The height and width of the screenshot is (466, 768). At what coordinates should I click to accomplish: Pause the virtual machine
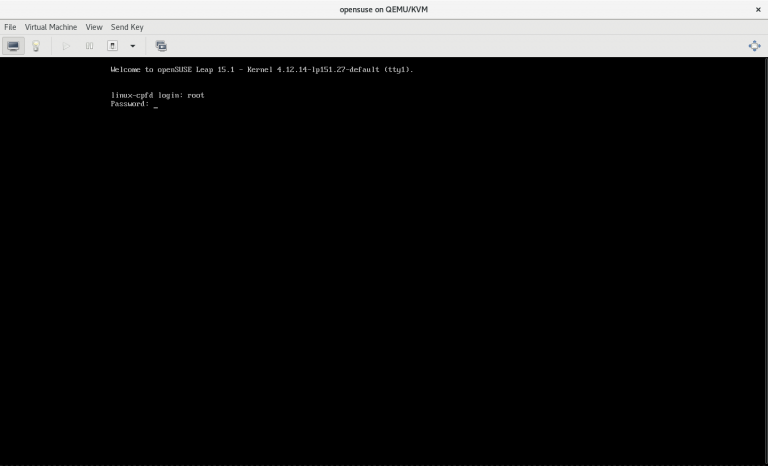click(x=89, y=46)
